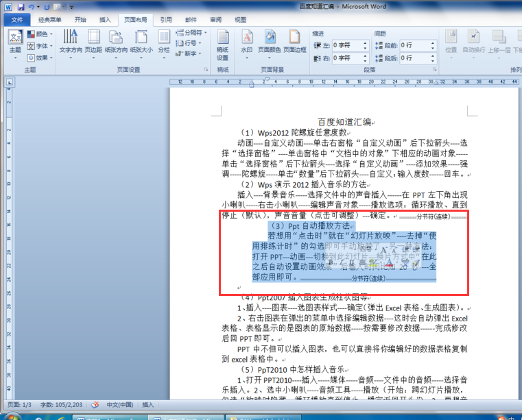Switch to the 插入 Insert tab
522x420 pixels.
[x=105, y=20]
